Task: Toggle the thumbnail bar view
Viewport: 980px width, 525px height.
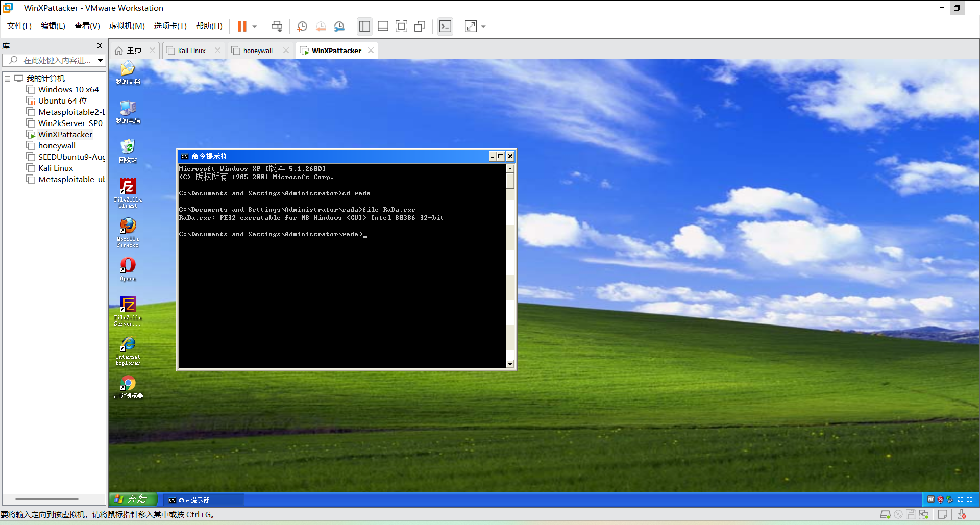Action: tap(383, 26)
